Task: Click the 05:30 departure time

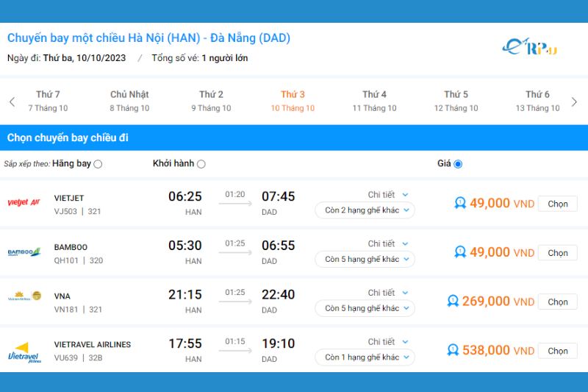Action: 185,246
